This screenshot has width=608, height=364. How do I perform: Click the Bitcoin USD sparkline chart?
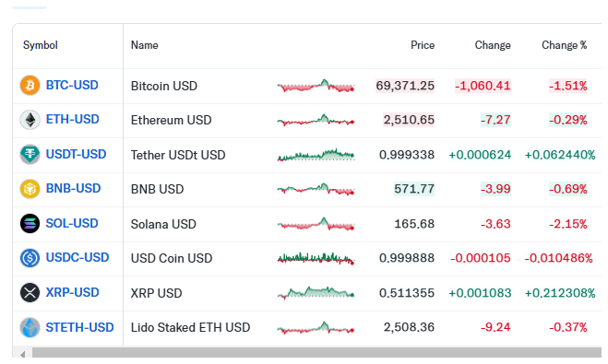point(316,86)
